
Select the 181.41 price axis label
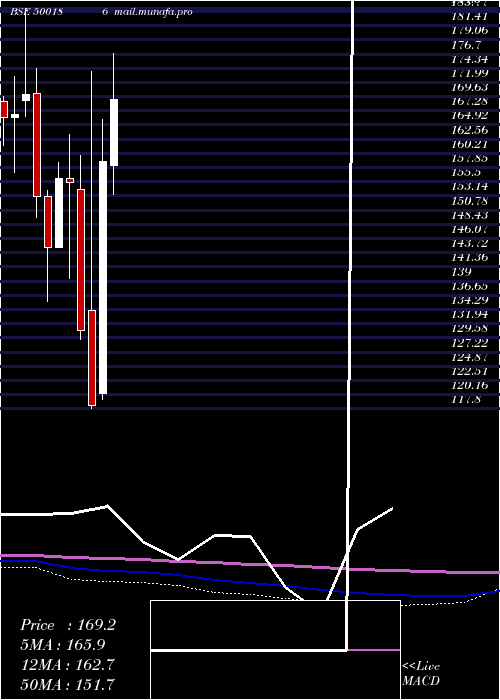[x=470, y=17]
